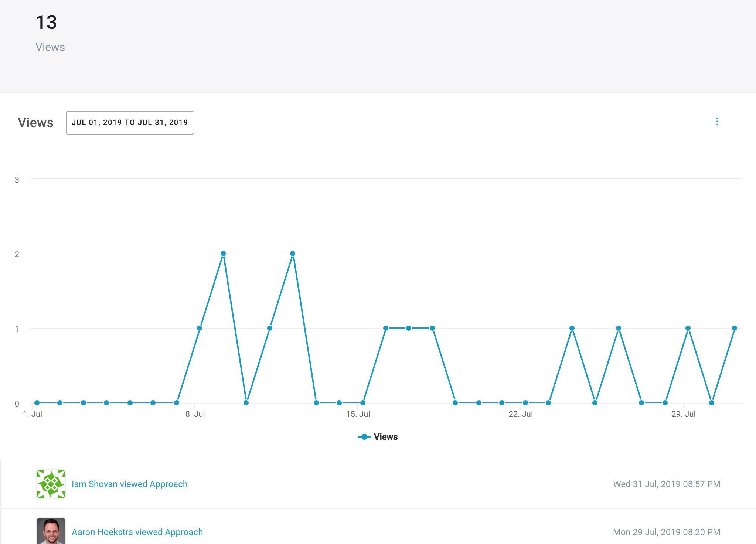This screenshot has height=544, width=756.
Task: Click the '13' total views count
Action: (x=47, y=23)
